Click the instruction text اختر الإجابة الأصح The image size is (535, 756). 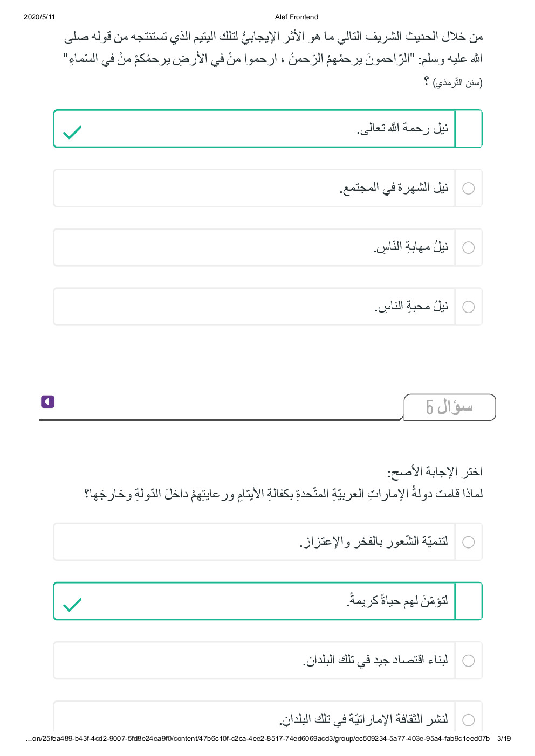click(435, 472)
